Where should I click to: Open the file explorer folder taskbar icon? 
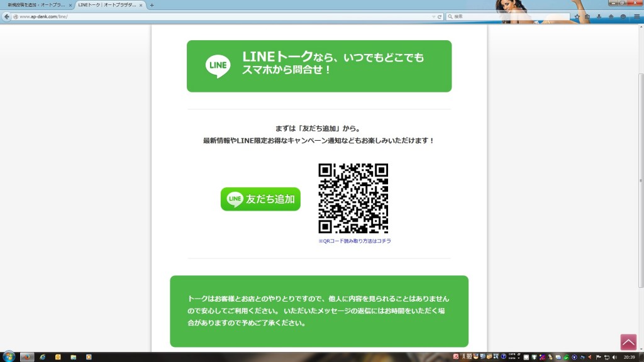coord(73,357)
